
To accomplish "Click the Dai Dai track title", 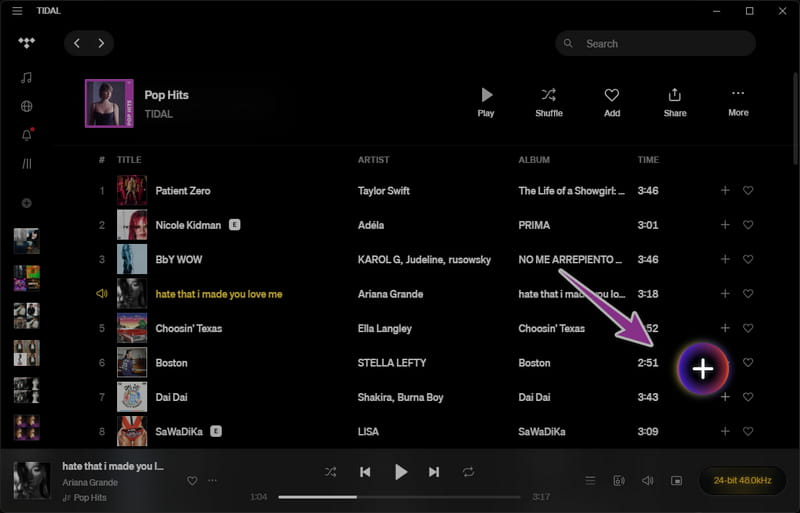I will [x=171, y=397].
